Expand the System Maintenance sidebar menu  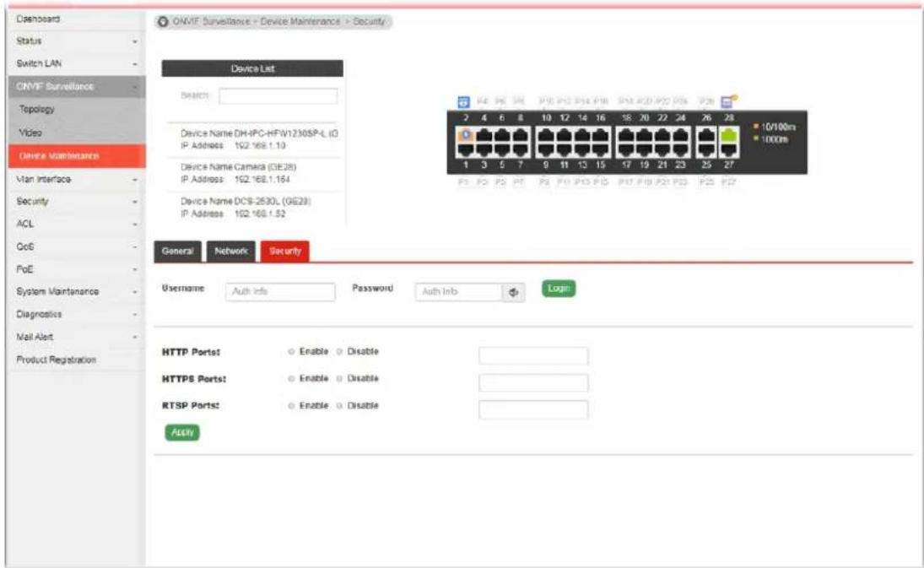(77, 292)
